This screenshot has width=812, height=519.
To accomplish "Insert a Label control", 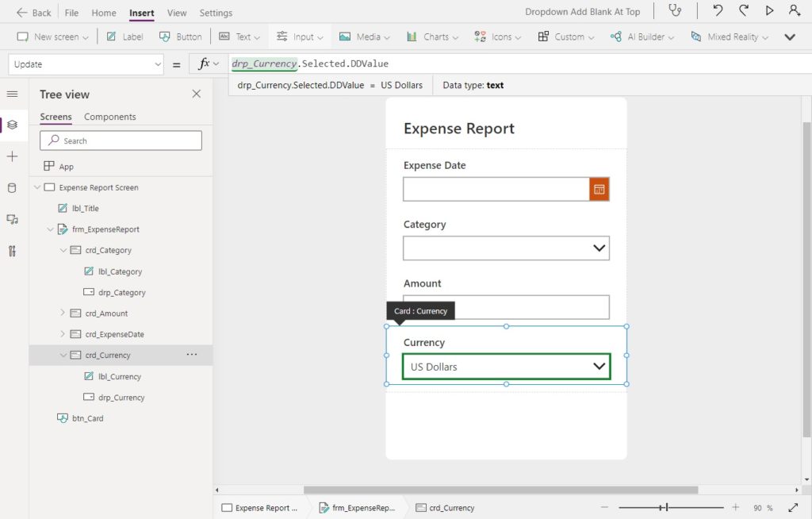I will [x=124, y=37].
